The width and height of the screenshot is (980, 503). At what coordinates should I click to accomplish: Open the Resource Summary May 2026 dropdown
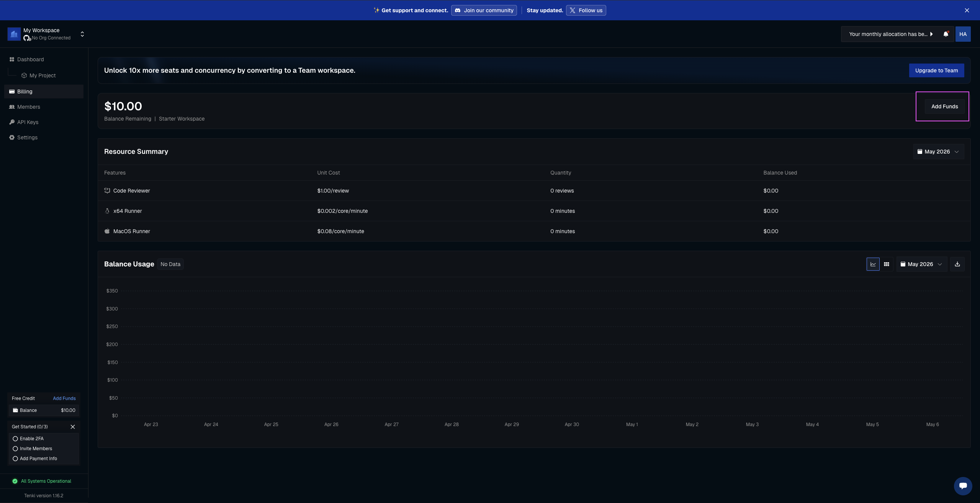click(938, 152)
